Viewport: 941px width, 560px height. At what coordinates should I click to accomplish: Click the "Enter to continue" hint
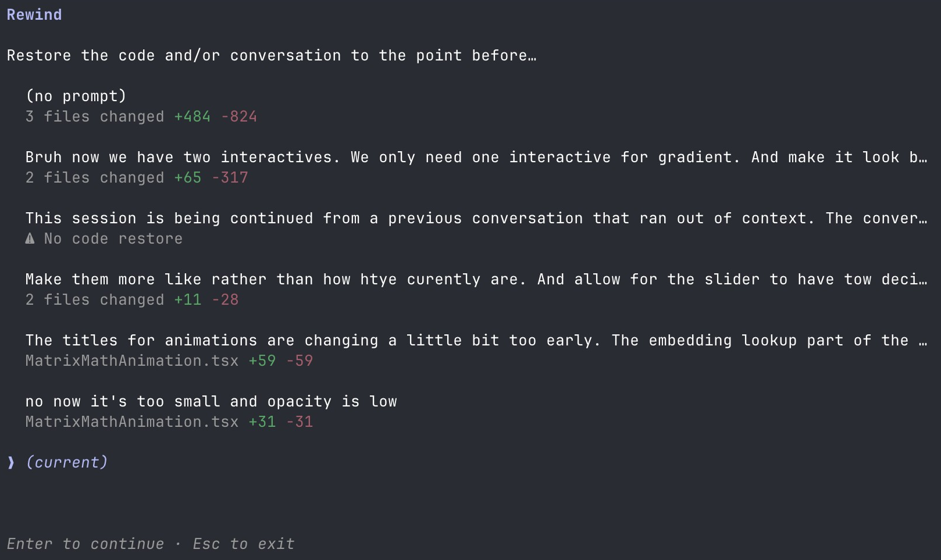[85, 544]
